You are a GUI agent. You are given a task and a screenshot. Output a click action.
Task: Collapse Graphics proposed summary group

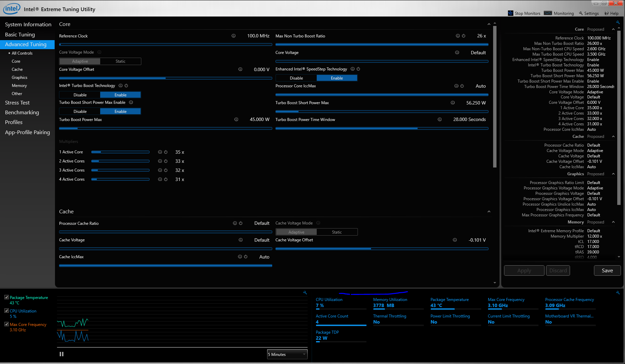coord(613,174)
